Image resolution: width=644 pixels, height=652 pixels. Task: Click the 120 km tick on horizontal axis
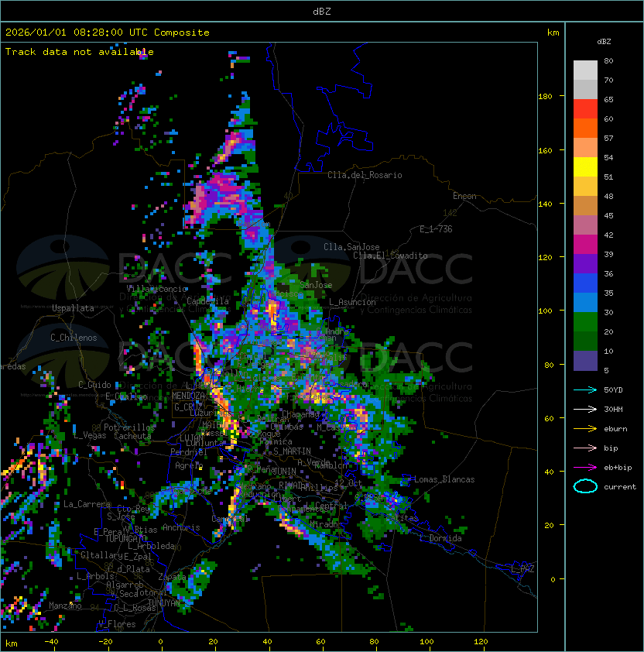(481, 642)
